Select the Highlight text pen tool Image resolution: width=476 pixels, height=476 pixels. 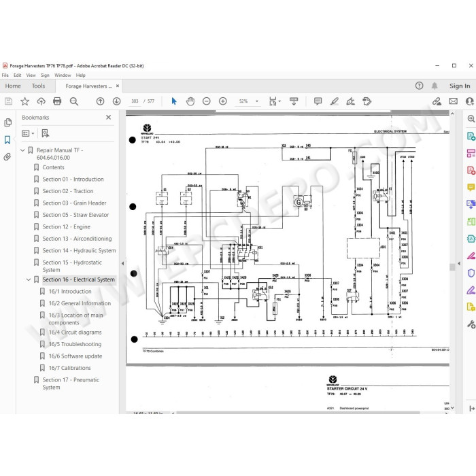click(335, 101)
